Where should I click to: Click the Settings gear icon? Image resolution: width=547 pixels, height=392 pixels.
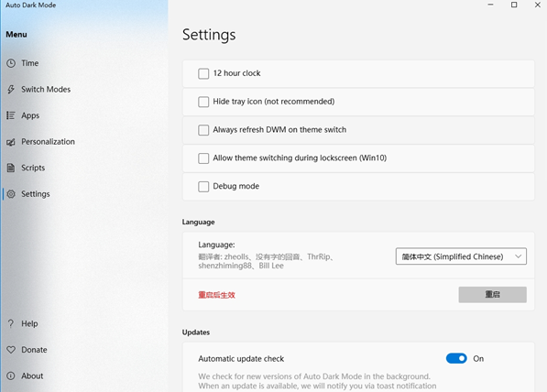tap(11, 194)
